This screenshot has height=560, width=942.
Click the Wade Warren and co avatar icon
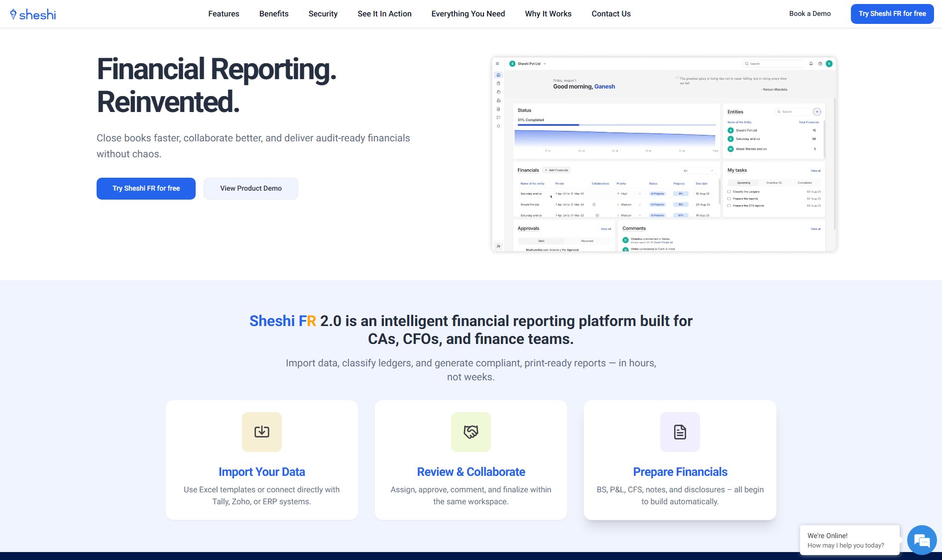pos(731,149)
